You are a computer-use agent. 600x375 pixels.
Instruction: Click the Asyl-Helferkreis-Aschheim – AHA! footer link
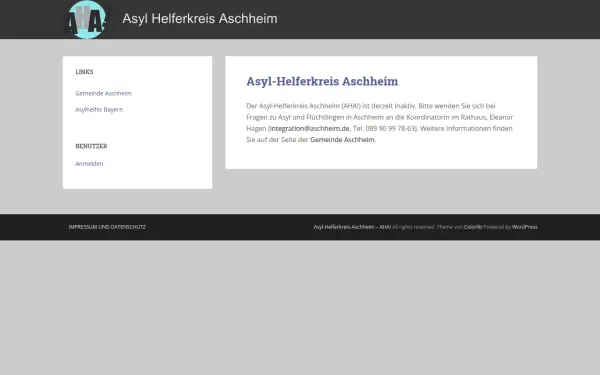tap(352, 227)
